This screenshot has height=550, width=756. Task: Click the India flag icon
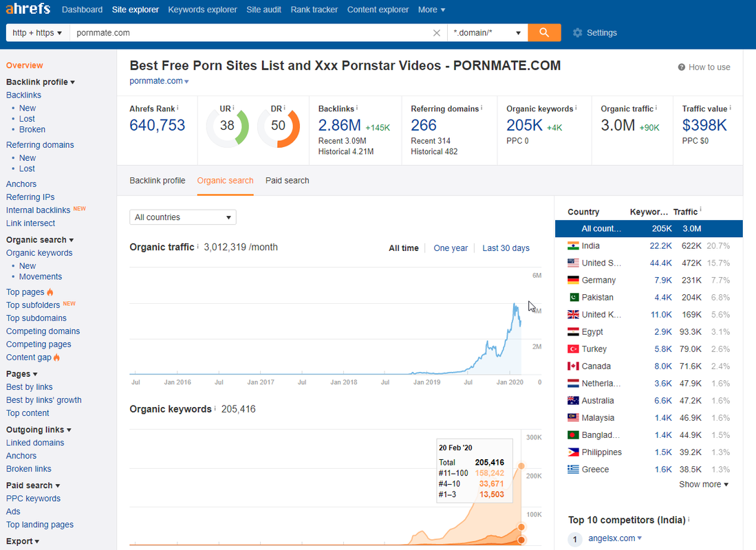[573, 246]
